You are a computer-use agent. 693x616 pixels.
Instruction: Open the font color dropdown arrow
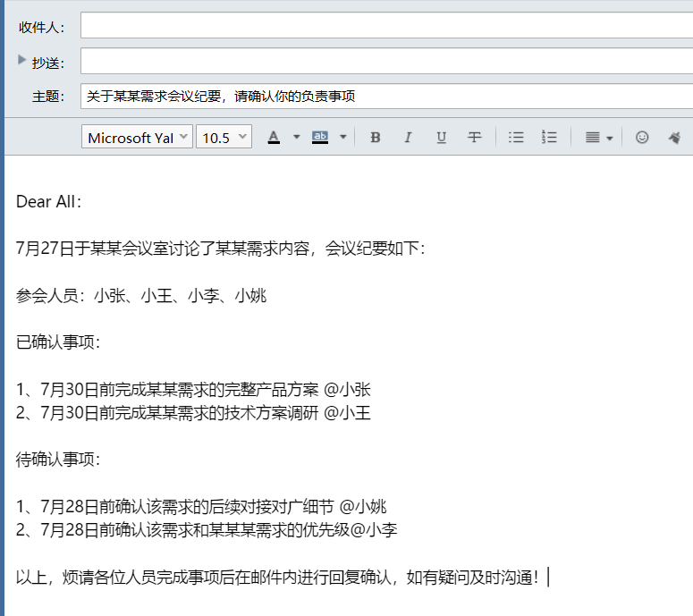(297, 138)
